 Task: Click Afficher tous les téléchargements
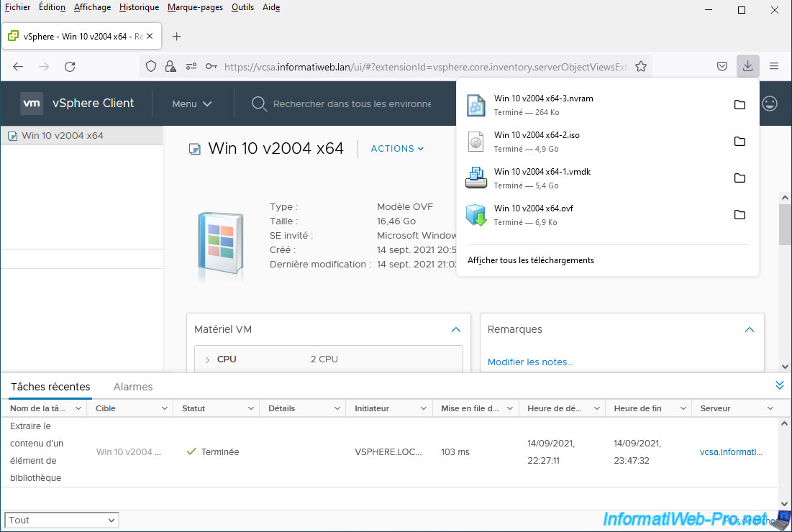coord(531,260)
